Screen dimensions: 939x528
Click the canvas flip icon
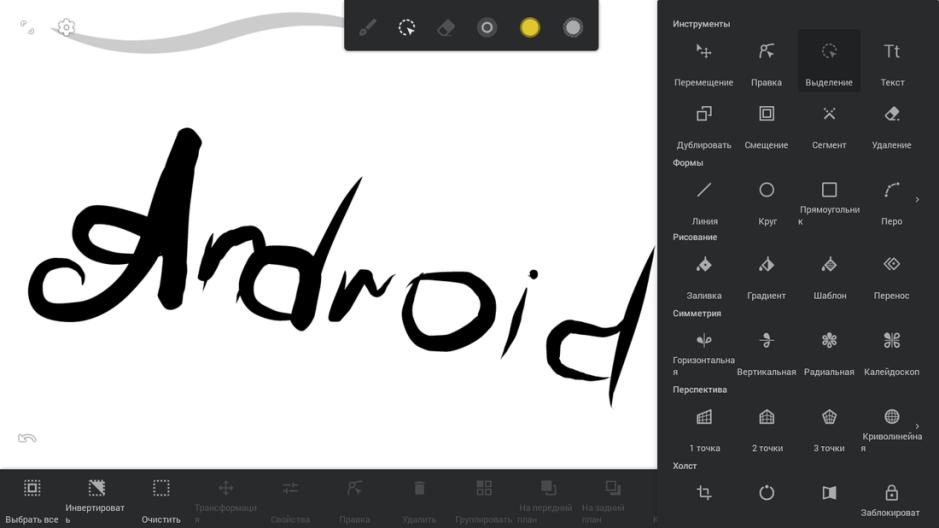pos(829,493)
